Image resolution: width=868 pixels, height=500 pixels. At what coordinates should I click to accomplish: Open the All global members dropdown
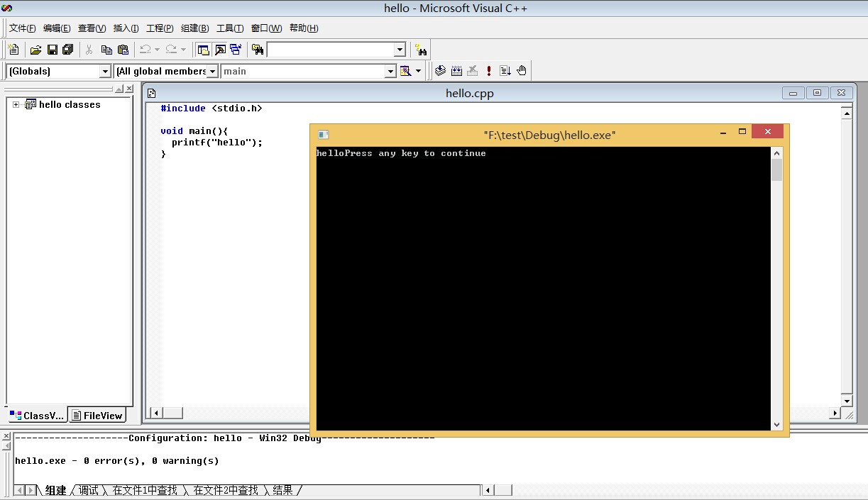pos(212,71)
